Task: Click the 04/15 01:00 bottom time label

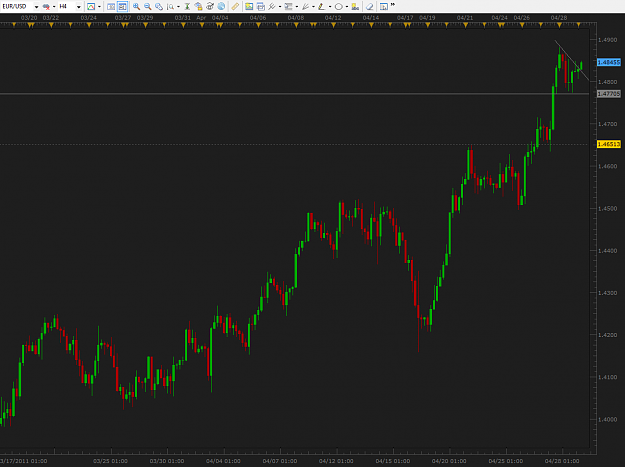Action: pyautogui.click(x=393, y=461)
